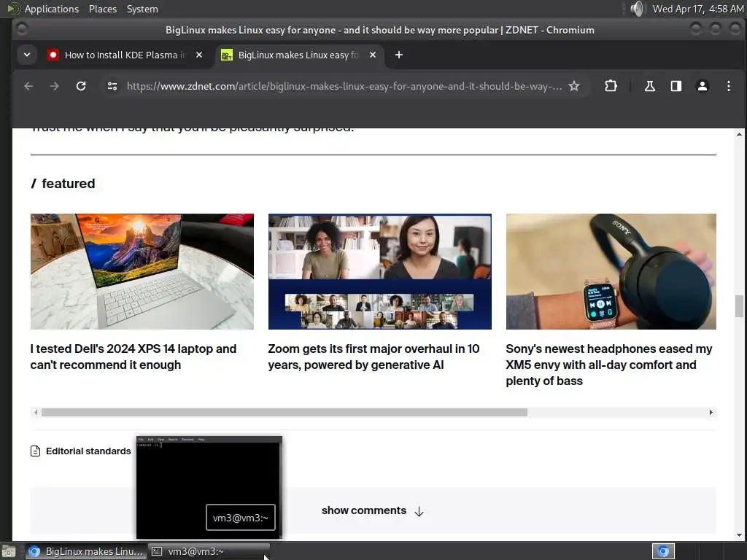Open the System menu
Image resolution: width=747 pixels, height=560 pixels.
[x=142, y=9]
